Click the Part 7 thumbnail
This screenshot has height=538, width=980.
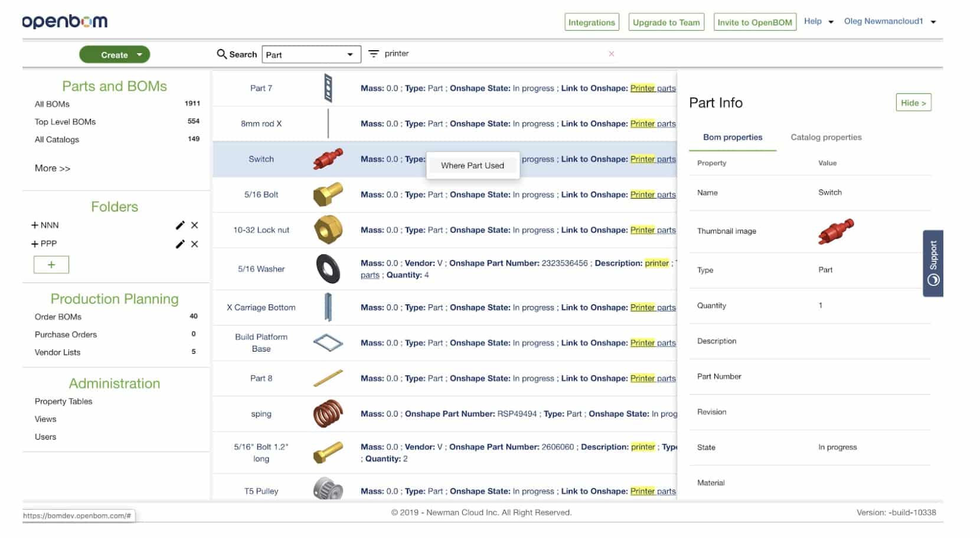(328, 88)
